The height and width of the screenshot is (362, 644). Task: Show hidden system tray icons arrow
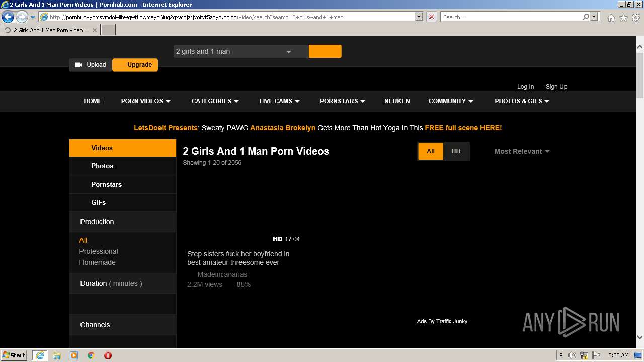tap(561, 355)
